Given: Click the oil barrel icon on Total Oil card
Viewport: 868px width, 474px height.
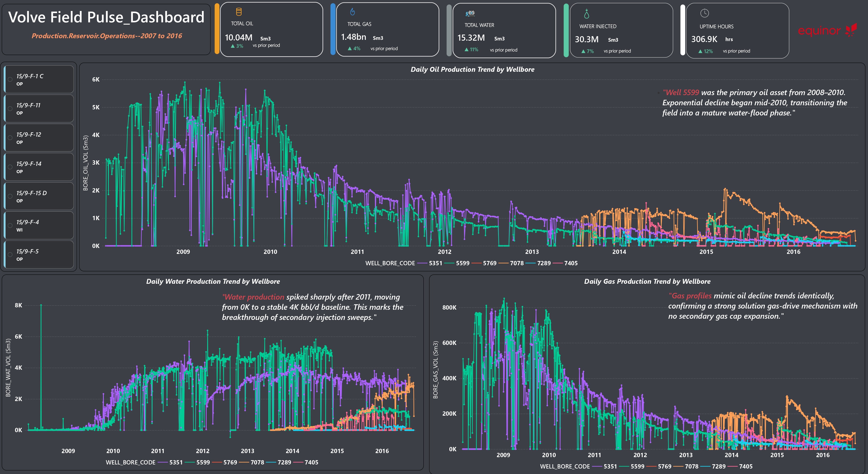Looking at the screenshot, I should click(238, 12).
